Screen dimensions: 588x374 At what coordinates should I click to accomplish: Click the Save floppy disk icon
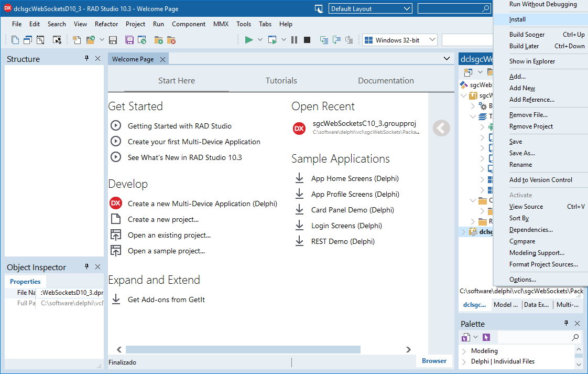[113, 40]
